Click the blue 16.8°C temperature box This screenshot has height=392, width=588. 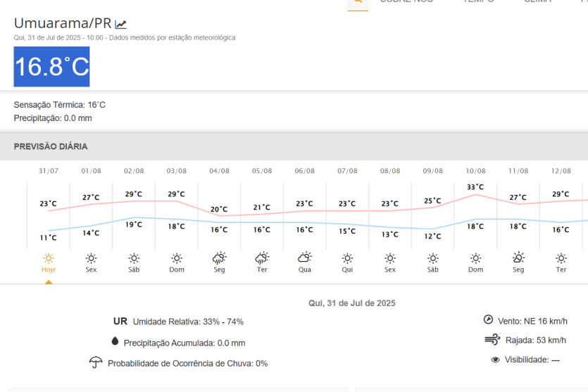(x=52, y=67)
